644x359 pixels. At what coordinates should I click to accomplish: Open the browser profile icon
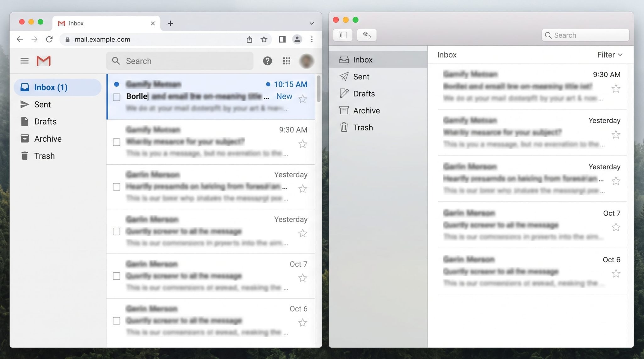[297, 39]
